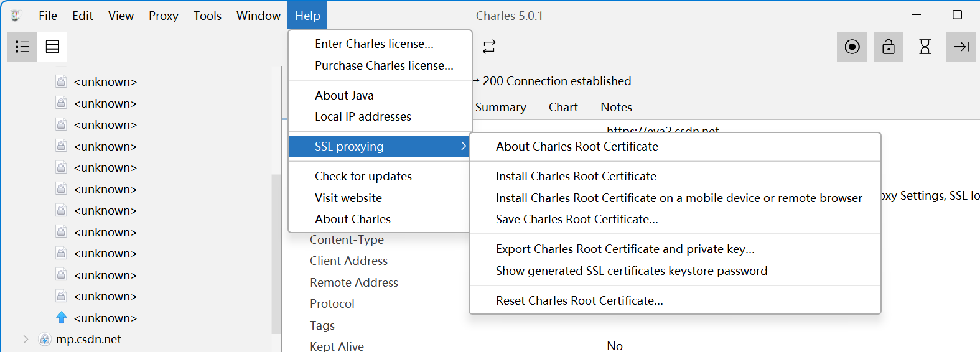The width and height of the screenshot is (980, 352).
Task: Toggle throttling hourglass icon
Action: (x=925, y=47)
